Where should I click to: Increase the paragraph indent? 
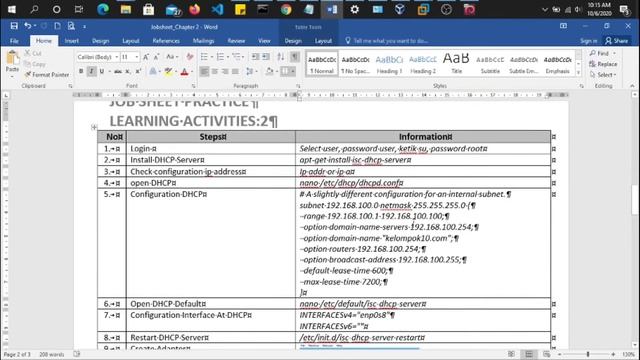(266, 57)
